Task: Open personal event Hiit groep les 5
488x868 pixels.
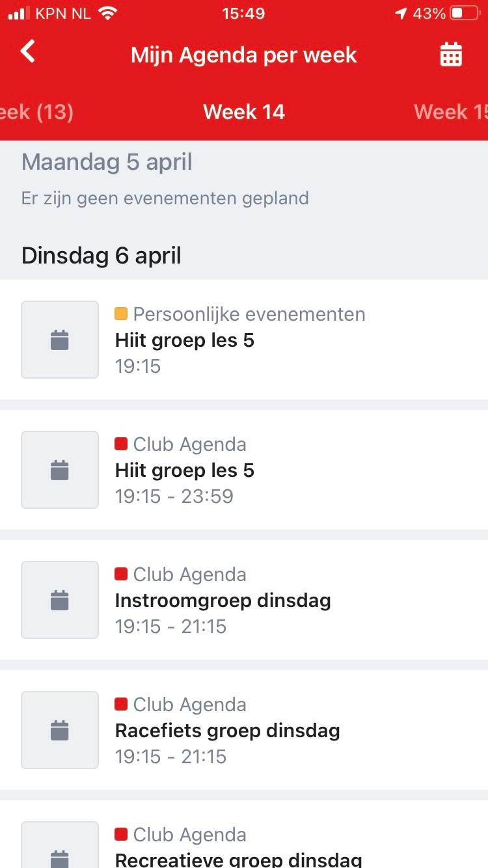Action: [x=185, y=340]
